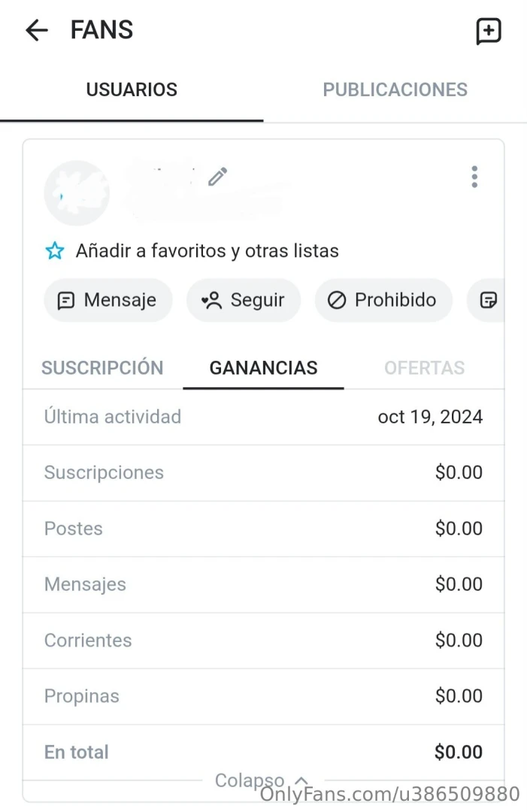The width and height of the screenshot is (527, 812).
Task: Switch to the Publicaciones tab
Action: coord(395,89)
